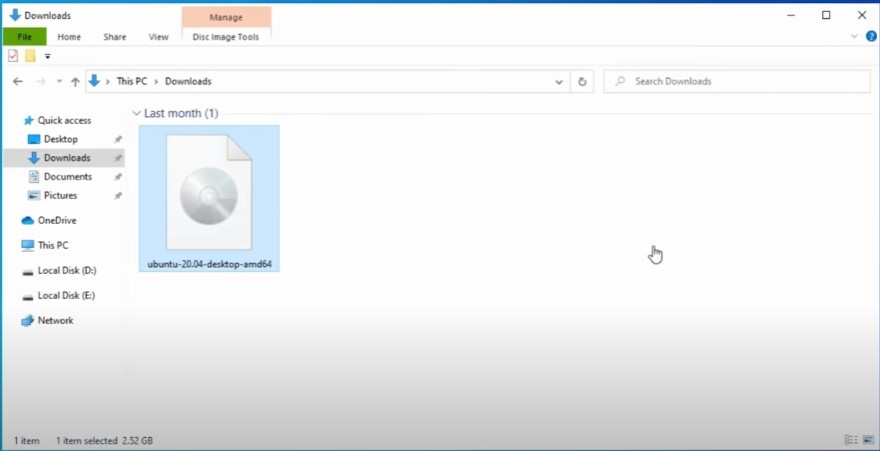Open Local Disk (E:) in navigation pane
Viewport: 880px width, 451px height.
click(66, 296)
